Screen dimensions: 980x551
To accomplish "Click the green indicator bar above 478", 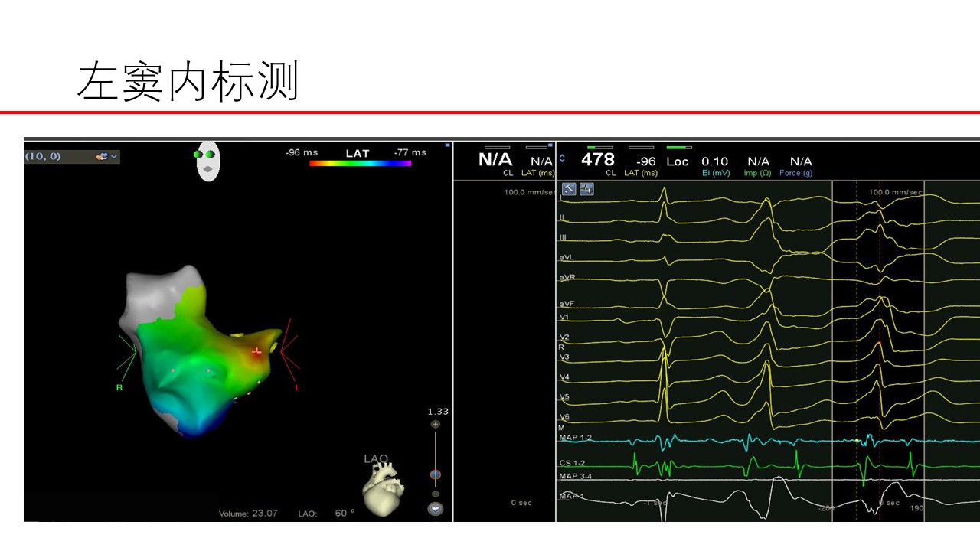I will [599, 147].
